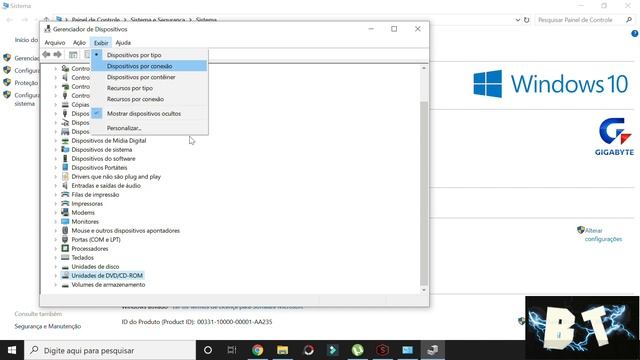The image size is (640, 360).
Task: Open Task View on taskbar
Action: pyautogui.click(x=232, y=350)
